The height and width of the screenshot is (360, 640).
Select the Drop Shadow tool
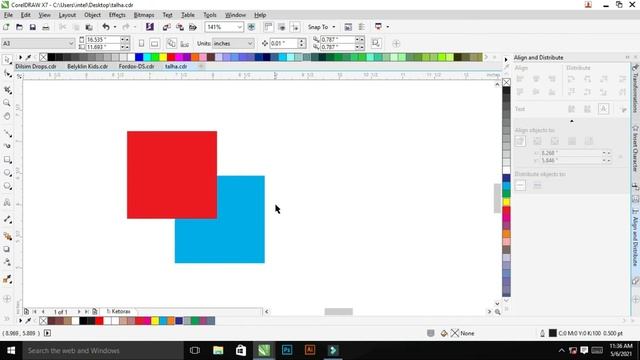[x=7, y=249]
